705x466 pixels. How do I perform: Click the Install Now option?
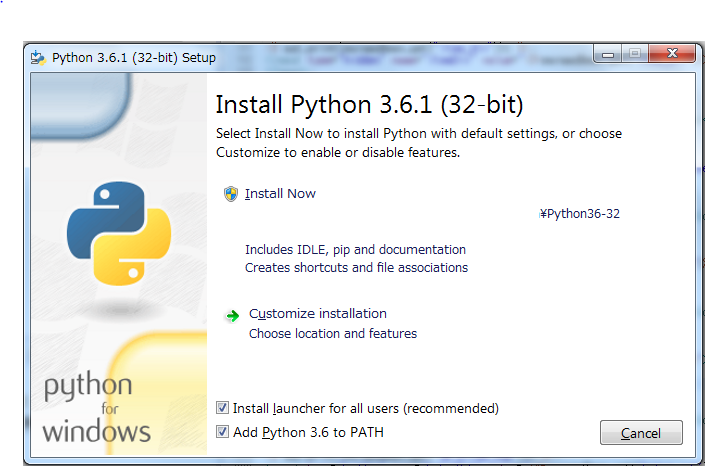280,194
